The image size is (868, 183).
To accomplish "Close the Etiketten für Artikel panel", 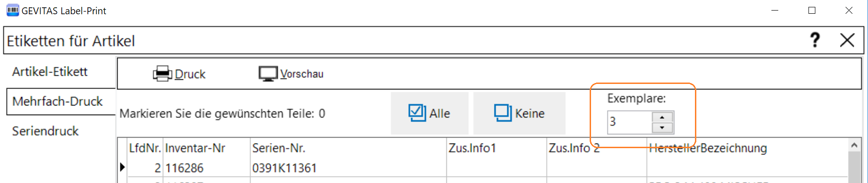I will pos(847,40).
